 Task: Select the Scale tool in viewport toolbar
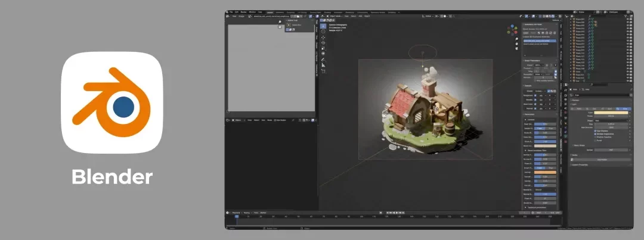tap(323, 49)
